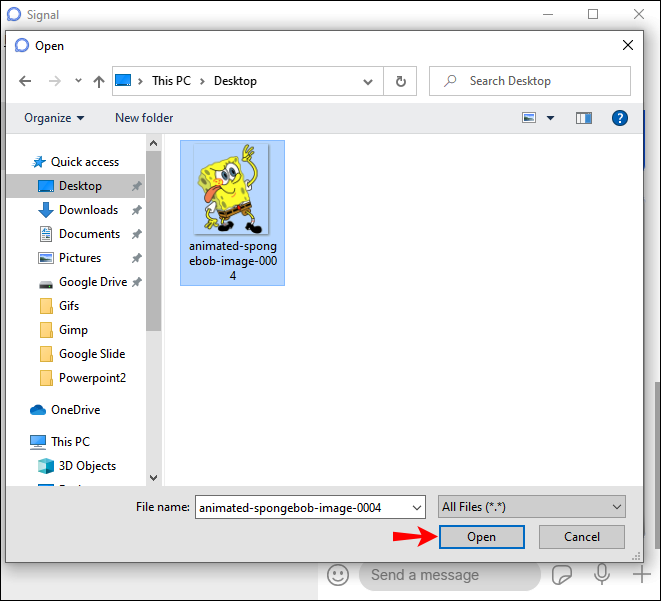Toggle the preview pane
The height and width of the screenshot is (601, 661).
[584, 118]
